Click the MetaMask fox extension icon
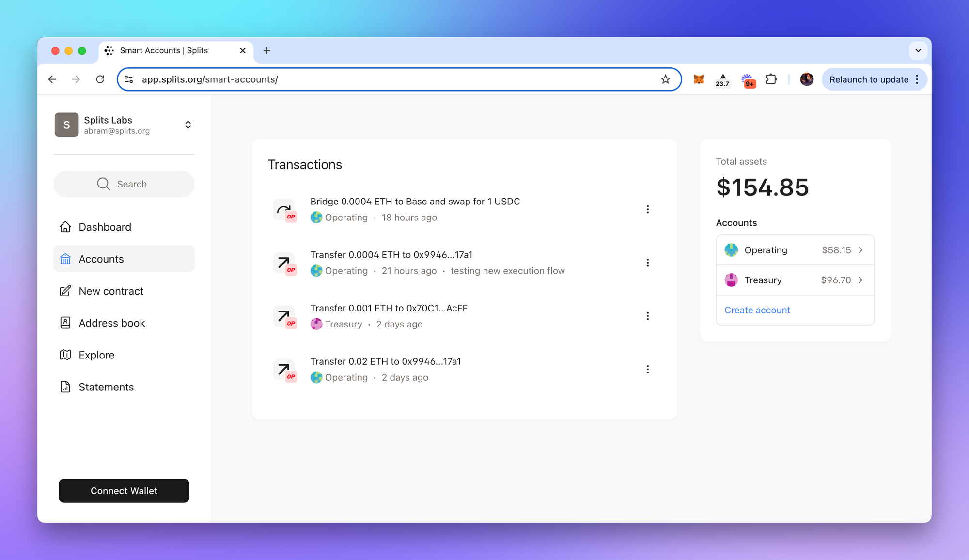The height and width of the screenshot is (560, 969). (698, 79)
